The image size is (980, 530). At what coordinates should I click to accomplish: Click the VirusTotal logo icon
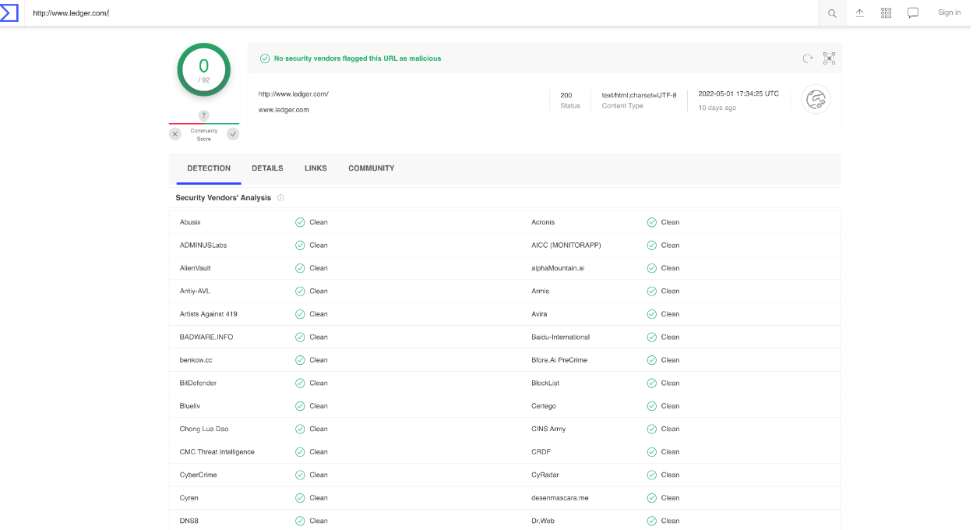click(9, 12)
